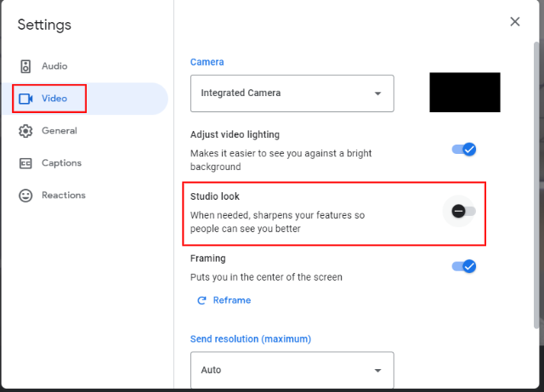Open the General gear icon

click(x=25, y=131)
